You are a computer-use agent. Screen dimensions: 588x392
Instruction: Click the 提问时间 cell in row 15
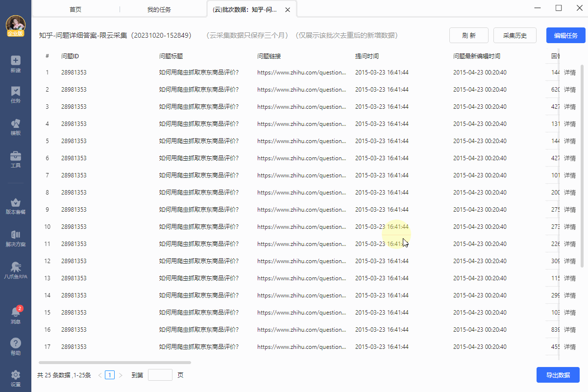382,313
